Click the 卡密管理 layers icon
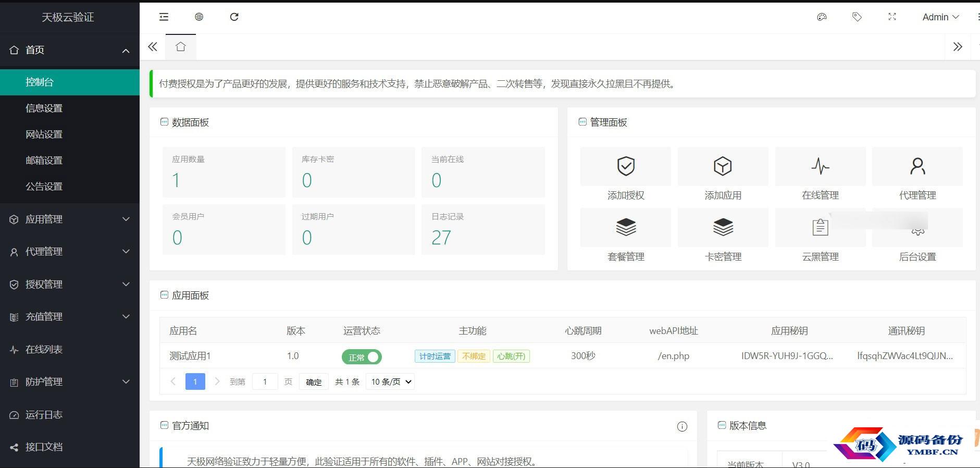This screenshot has height=468, width=980. click(x=723, y=227)
